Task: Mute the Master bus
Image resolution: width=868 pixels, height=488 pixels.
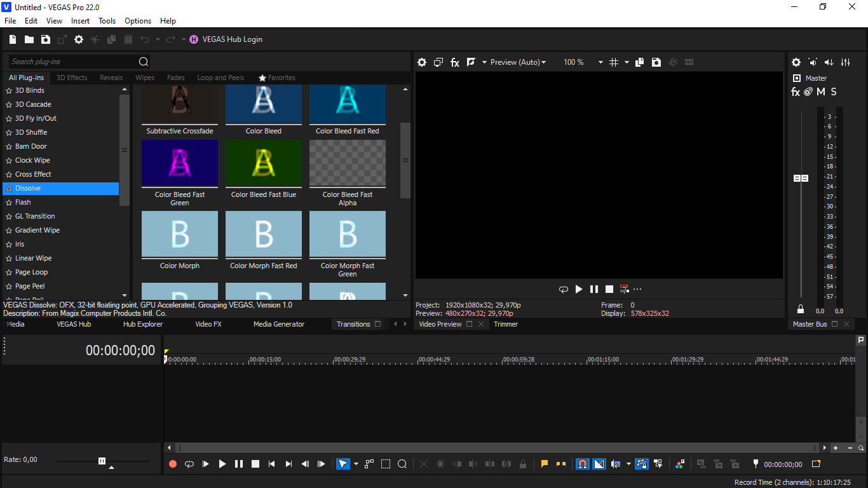Action: pyautogui.click(x=821, y=92)
